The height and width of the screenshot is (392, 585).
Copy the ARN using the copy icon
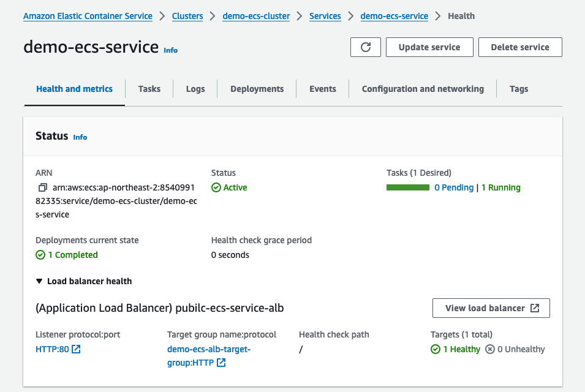(43, 187)
